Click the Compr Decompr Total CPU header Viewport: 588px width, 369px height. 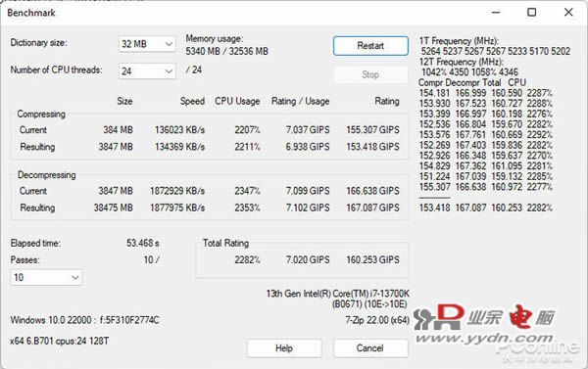tap(472, 82)
